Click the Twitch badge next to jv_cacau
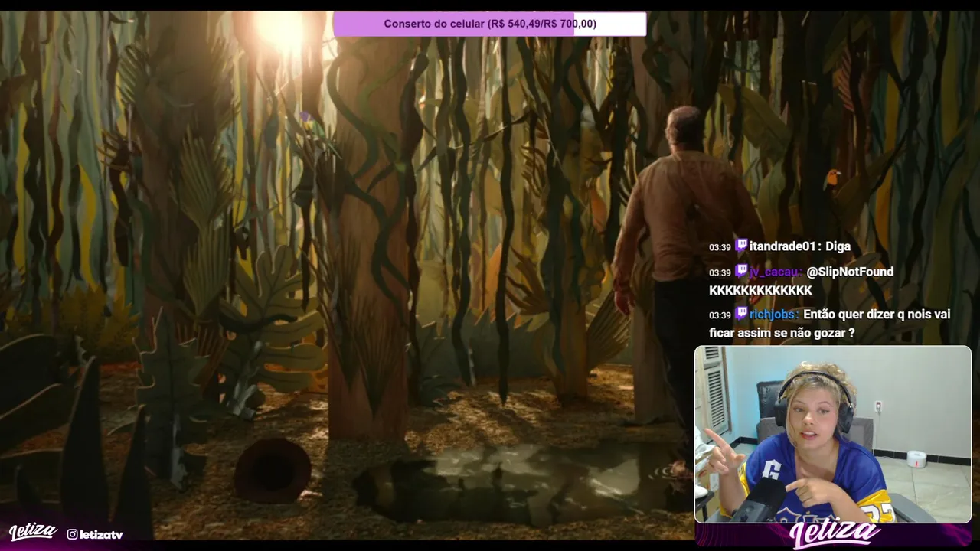This screenshot has width=980, height=551. tap(741, 271)
